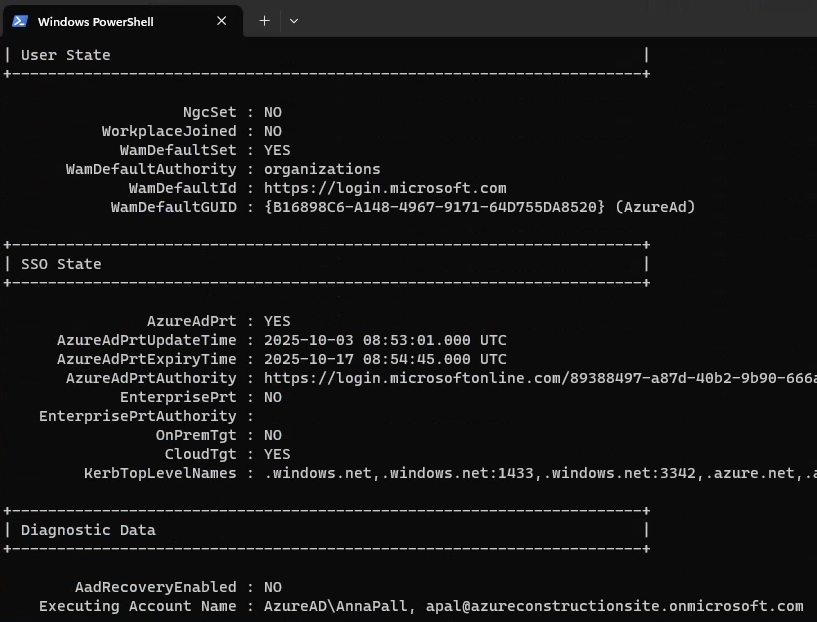This screenshot has height=622, width=817.
Task: Click the KerbTopLevelNames domain list
Action: pyautogui.click(x=540, y=473)
